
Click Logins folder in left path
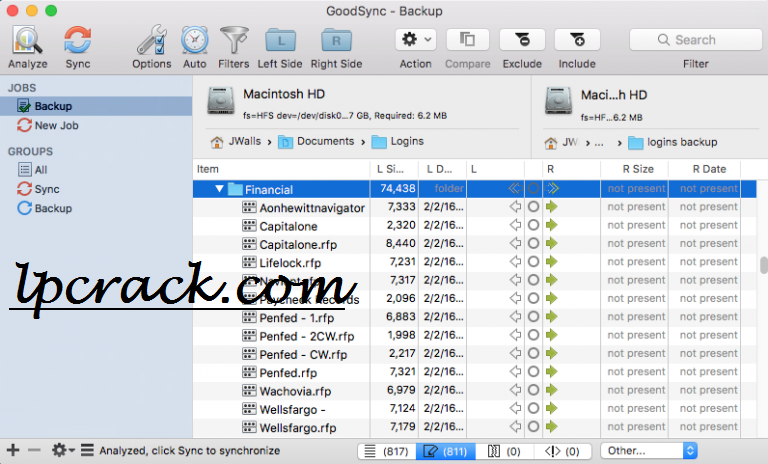(398, 142)
